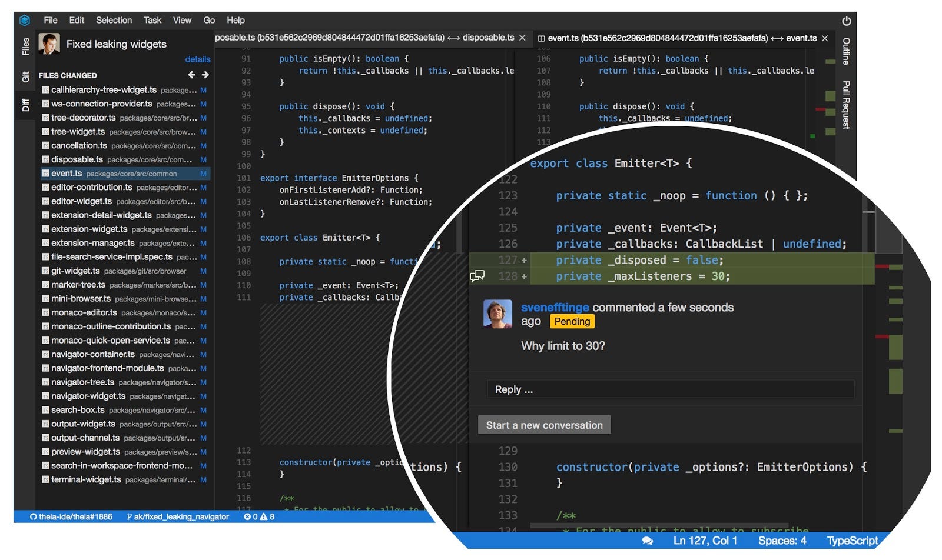Open the Git side panel
Image resolution: width=942 pixels, height=560 pixels.
click(x=25, y=77)
